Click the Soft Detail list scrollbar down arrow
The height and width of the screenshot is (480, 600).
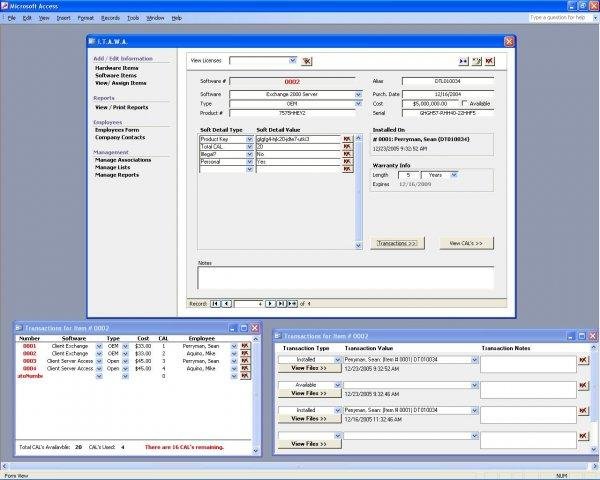359,246
